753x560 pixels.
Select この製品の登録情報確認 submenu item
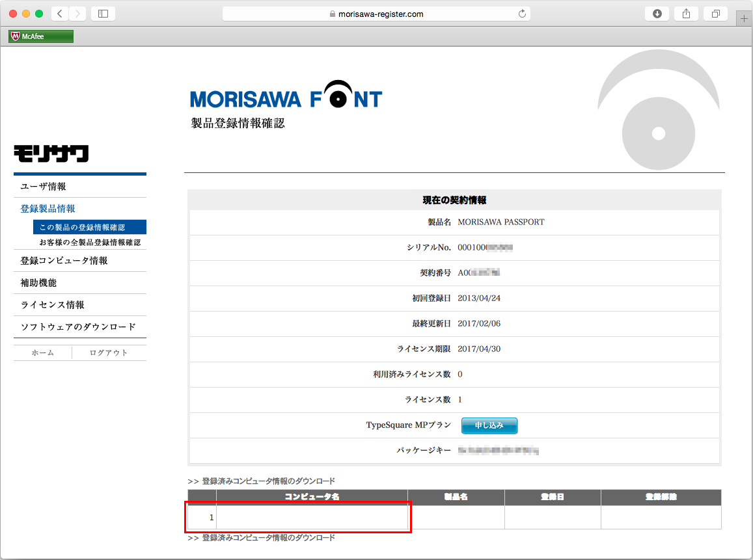[82, 228]
